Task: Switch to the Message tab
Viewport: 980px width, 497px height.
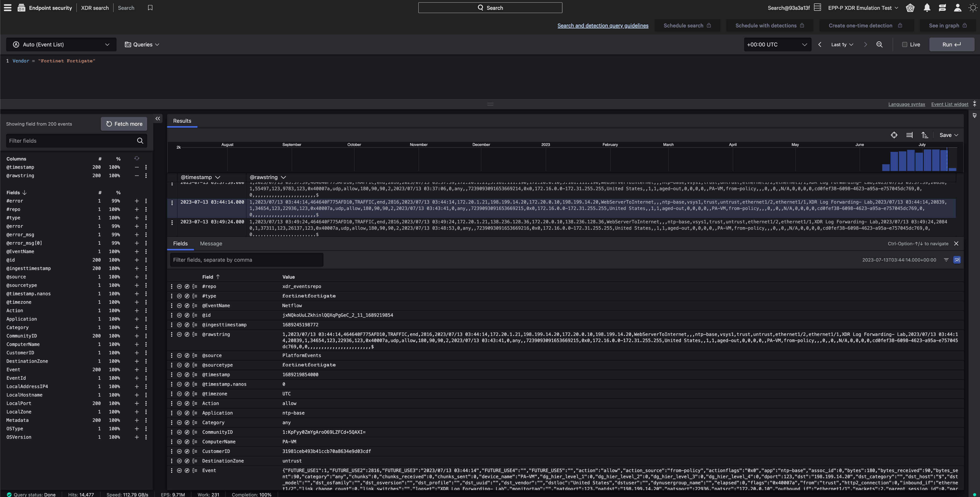Action: 211,243
